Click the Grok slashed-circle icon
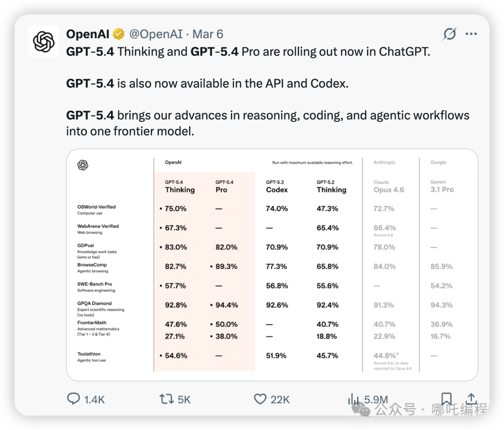504x430 pixels. coord(449,34)
